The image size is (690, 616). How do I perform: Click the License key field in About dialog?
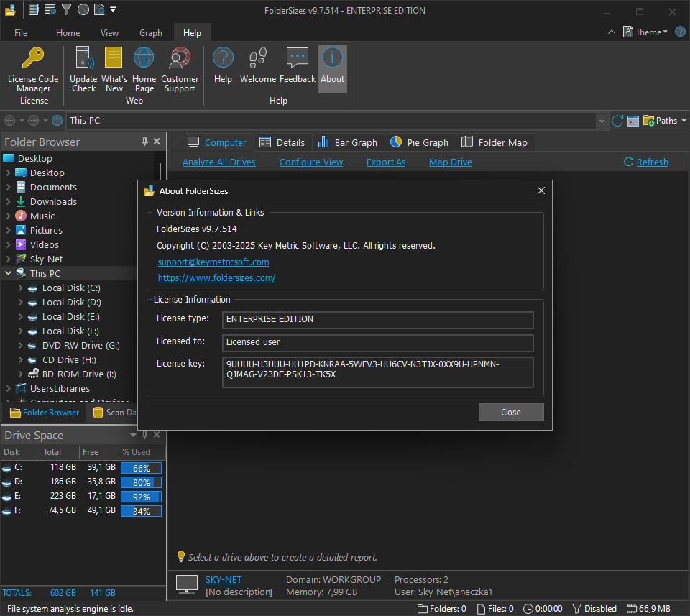tap(377, 372)
